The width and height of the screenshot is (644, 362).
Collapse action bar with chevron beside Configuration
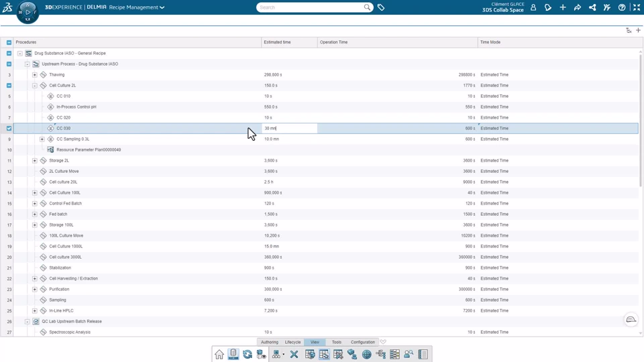pyautogui.click(x=383, y=342)
